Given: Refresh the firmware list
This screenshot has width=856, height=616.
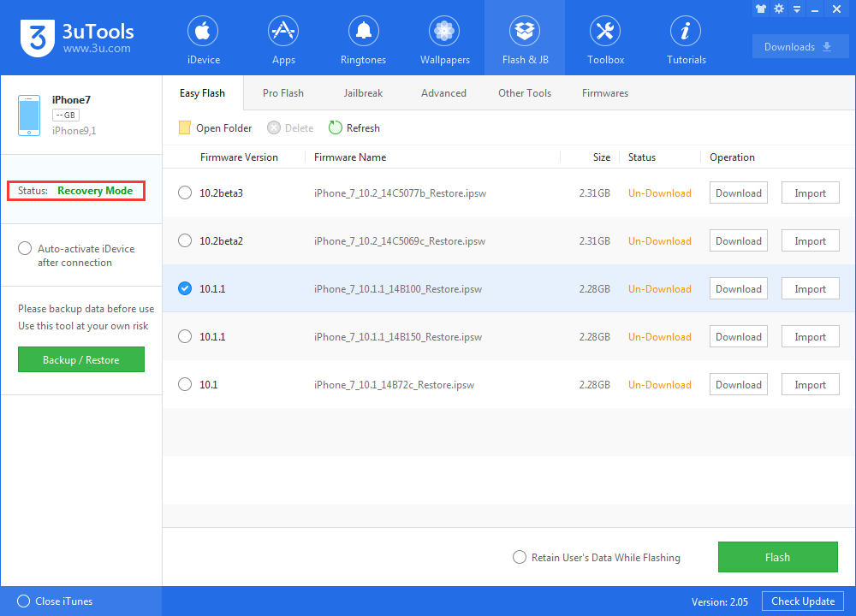Looking at the screenshot, I should pos(354,127).
